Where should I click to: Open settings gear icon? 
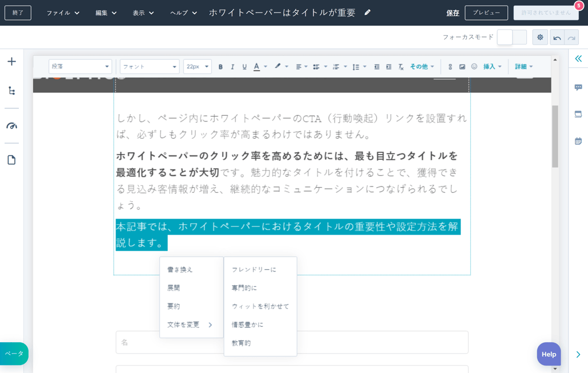[x=540, y=38]
